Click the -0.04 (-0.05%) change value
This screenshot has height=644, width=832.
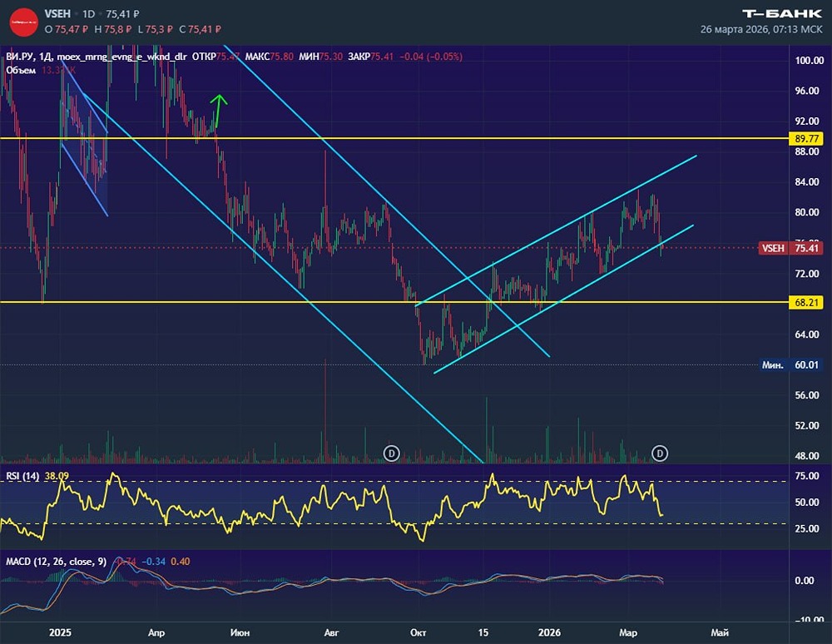[431, 57]
